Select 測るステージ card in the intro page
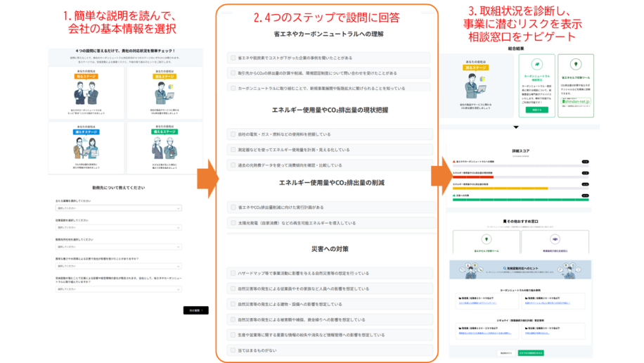Screen dimensions: 644x363 165,94
